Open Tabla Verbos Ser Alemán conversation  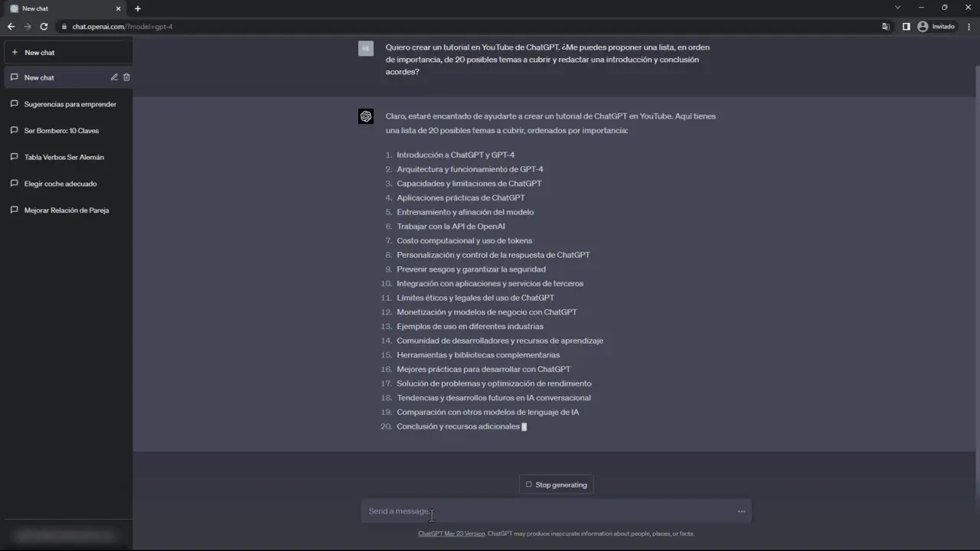point(68,157)
